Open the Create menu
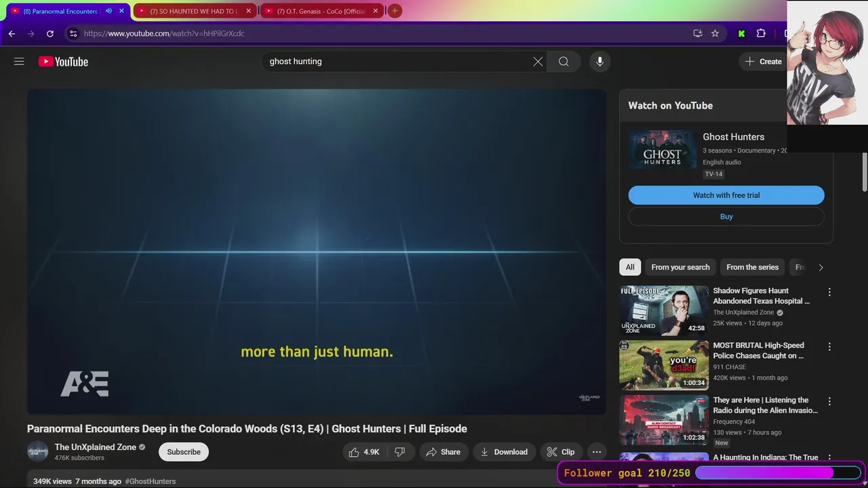Screen dimensions: 868x488 click(x=764, y=62)
